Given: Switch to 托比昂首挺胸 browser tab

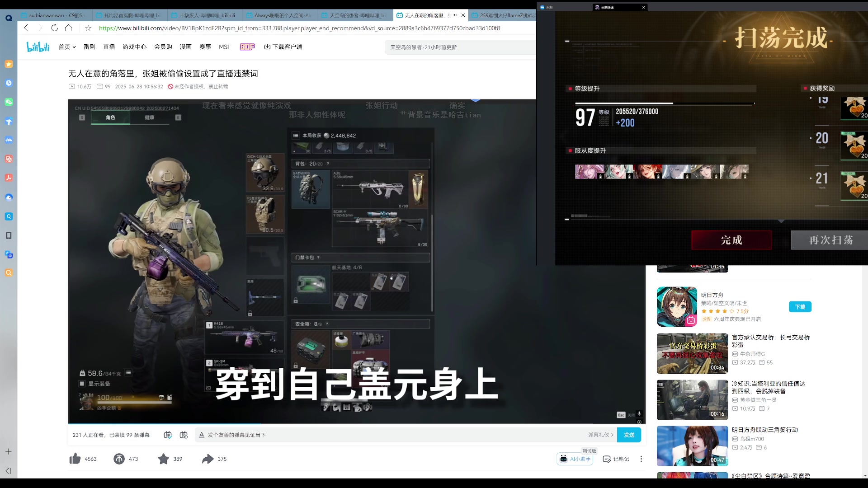Looking at the screenshot, I should pyautogui.click(x=130, y=15).
